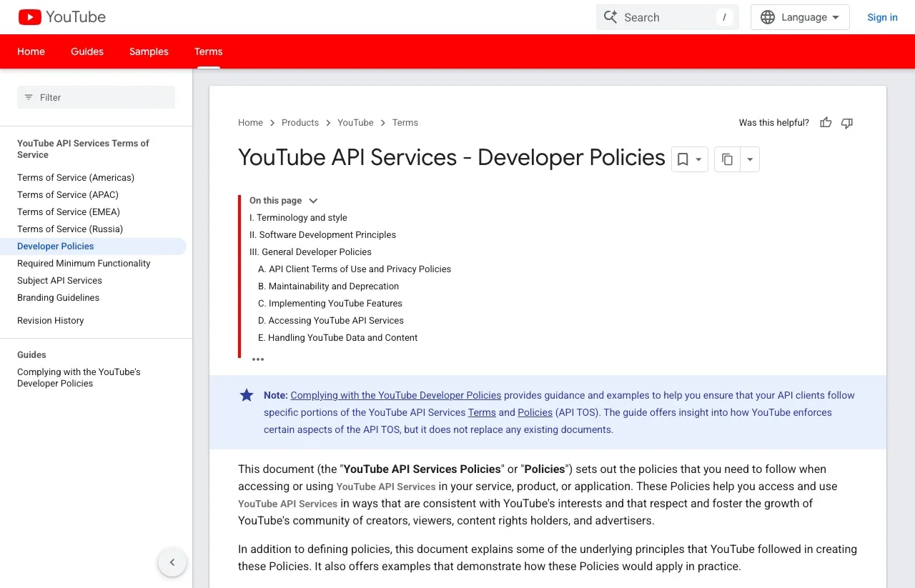Open Complying with the YouTube Developer Policies note link
The height and width of the screenshot is (588, 915).
coord(396,395)
